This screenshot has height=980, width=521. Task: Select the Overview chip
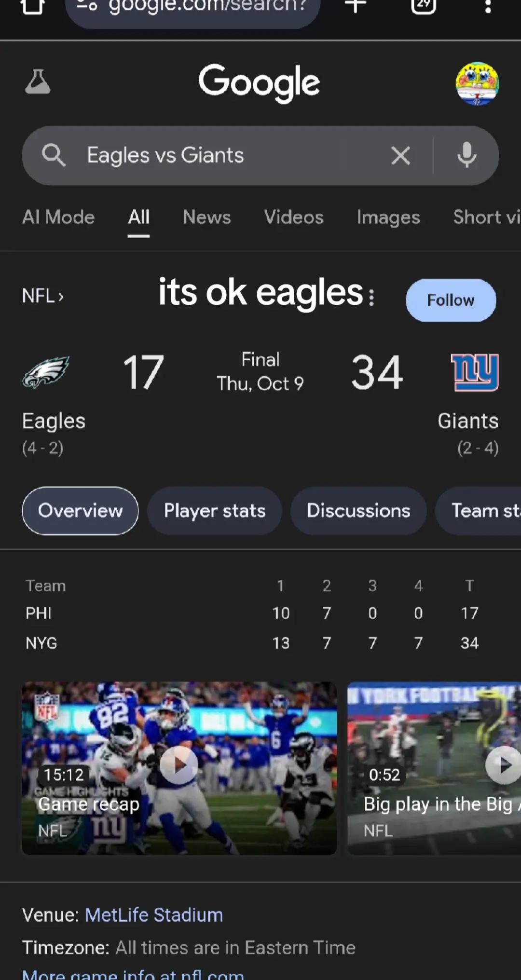[x=80, y=511]
